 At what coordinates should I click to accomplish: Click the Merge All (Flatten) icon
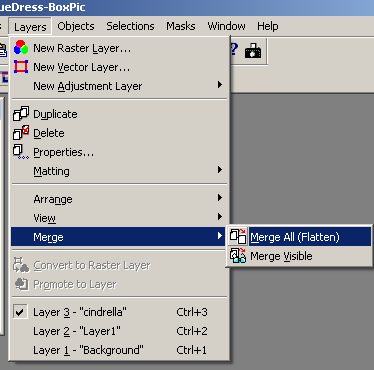(x=238, y=237)
